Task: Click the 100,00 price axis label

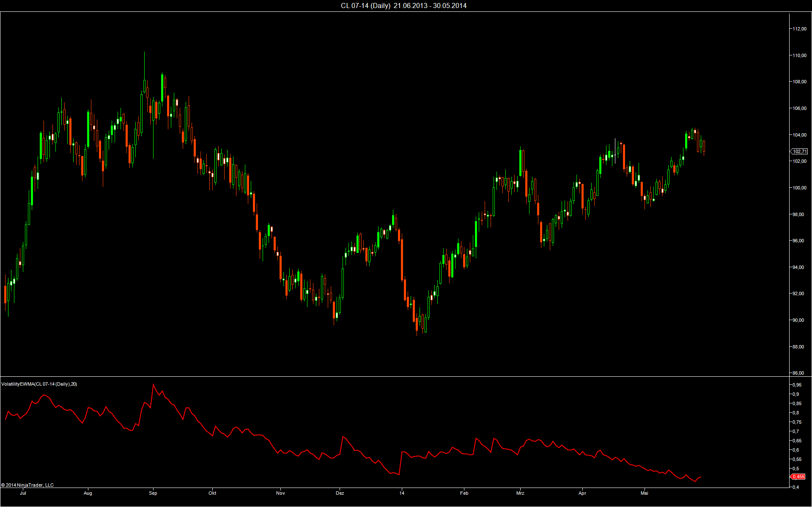Action: [799, 188]
